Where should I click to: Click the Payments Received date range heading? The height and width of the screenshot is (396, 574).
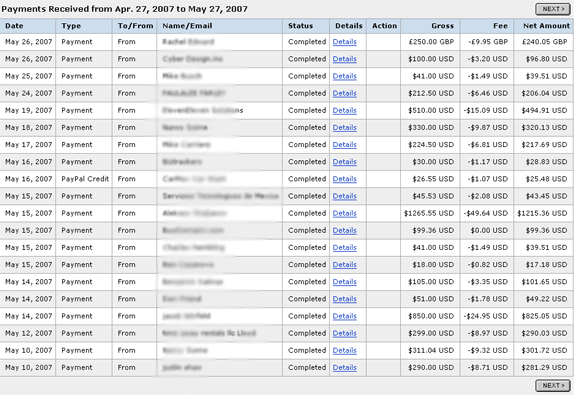tap(124, 9)
